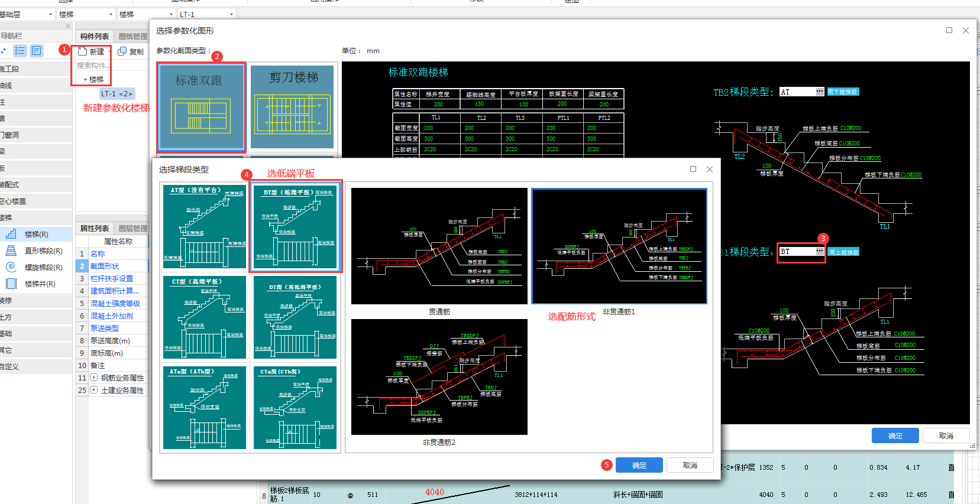Pick the AT型（没有平台）flight type
980x504 pixels.
click(205, 226)
